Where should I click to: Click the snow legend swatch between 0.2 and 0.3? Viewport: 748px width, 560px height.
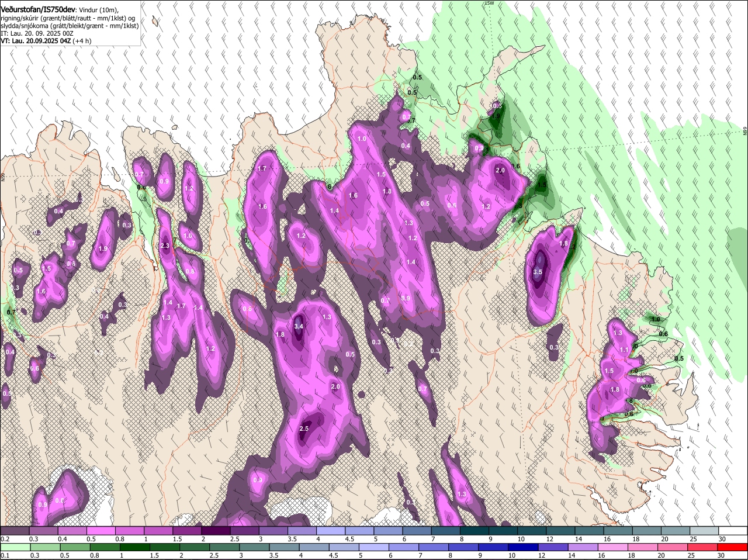pyautogui.click(x=15, y=531)
